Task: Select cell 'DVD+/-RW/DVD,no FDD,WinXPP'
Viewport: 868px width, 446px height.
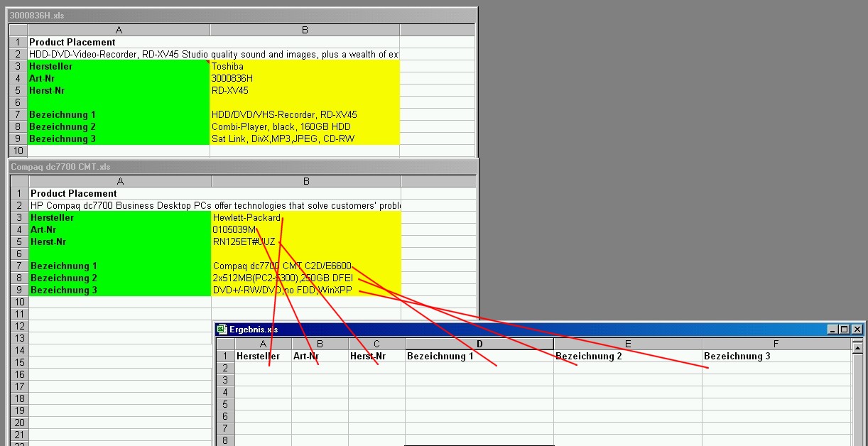Action: (306, 290)
